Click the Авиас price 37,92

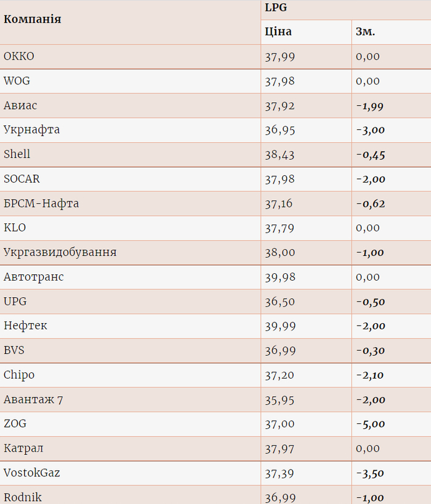point(280,106)
